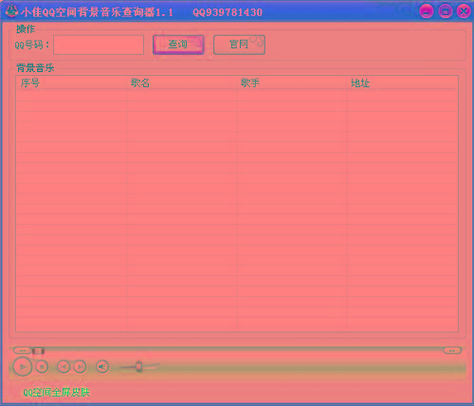Stop the music with the Stop button
474x406 pixels.
(x=42, y=367)
